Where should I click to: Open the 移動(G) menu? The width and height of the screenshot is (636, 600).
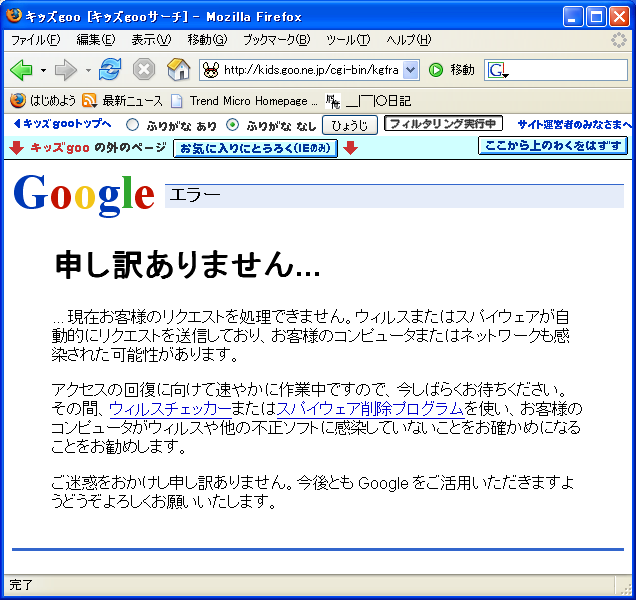point(207,40)
